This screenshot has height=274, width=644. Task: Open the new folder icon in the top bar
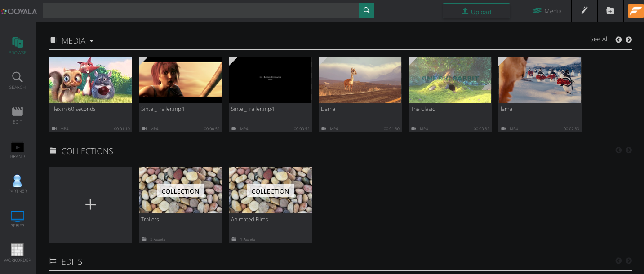(x=610, y=11)
